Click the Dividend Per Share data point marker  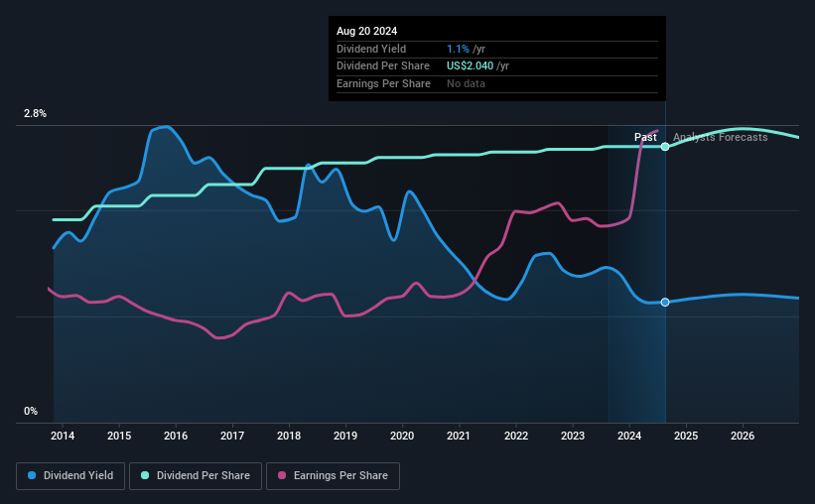pos(665,147)
